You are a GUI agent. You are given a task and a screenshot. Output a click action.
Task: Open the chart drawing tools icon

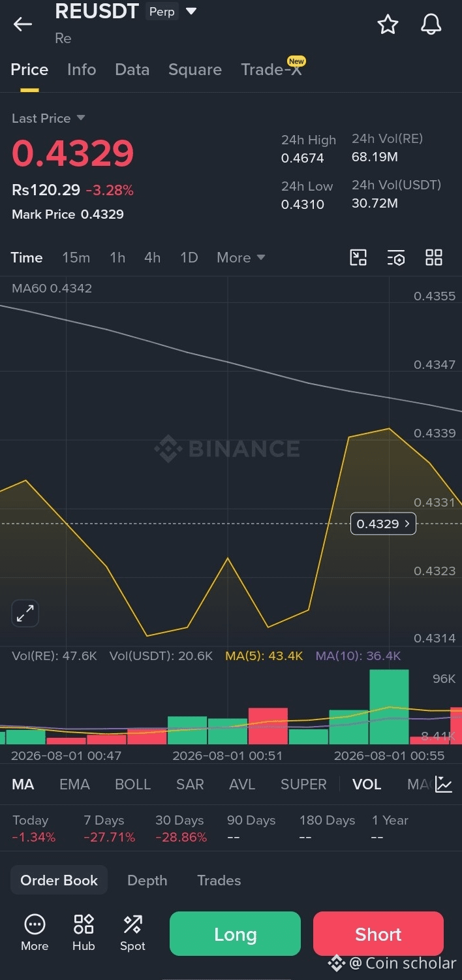pyautogui.click(x=358, y=257)
